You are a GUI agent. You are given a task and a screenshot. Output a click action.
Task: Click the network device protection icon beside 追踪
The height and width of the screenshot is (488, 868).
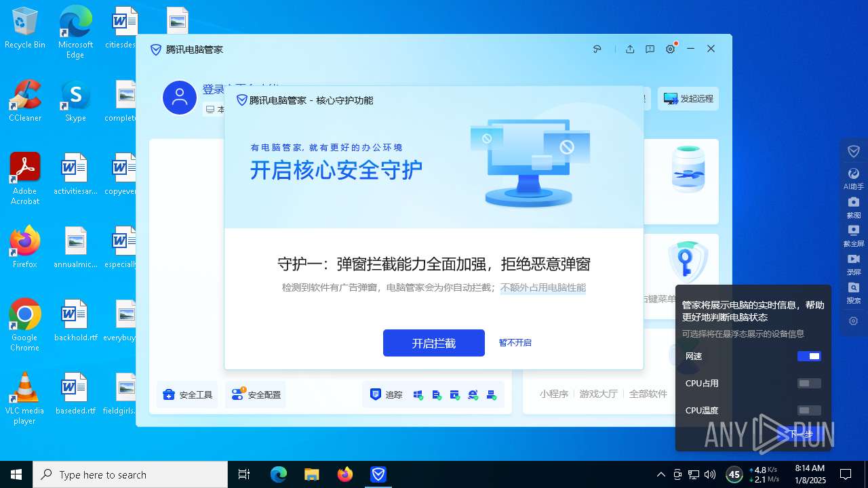click(x=492, y=394)
